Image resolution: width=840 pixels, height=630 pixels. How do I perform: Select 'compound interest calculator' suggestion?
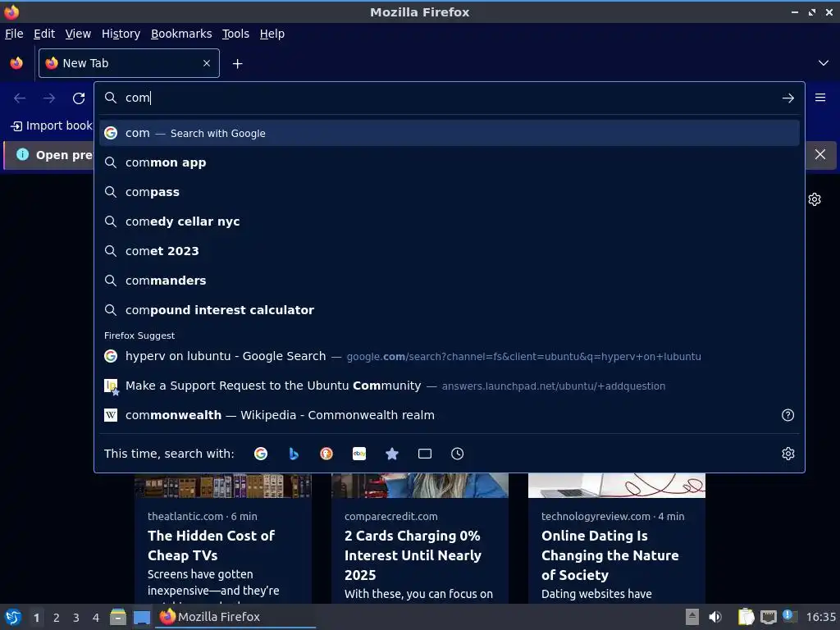pyautogui.click(x=450, y=309)
